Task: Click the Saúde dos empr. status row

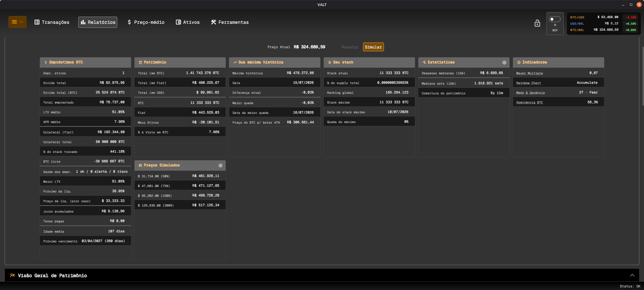Action: pyautogui.click(x=85, y=172)
